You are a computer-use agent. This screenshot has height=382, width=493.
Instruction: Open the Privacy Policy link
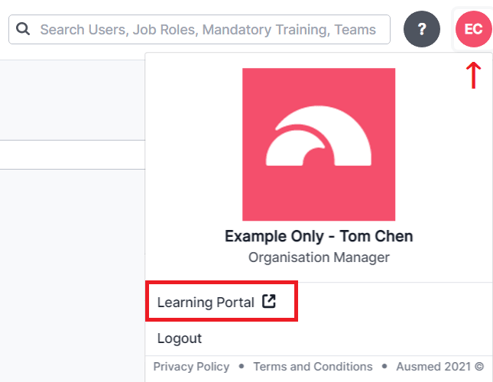[191, 367]
